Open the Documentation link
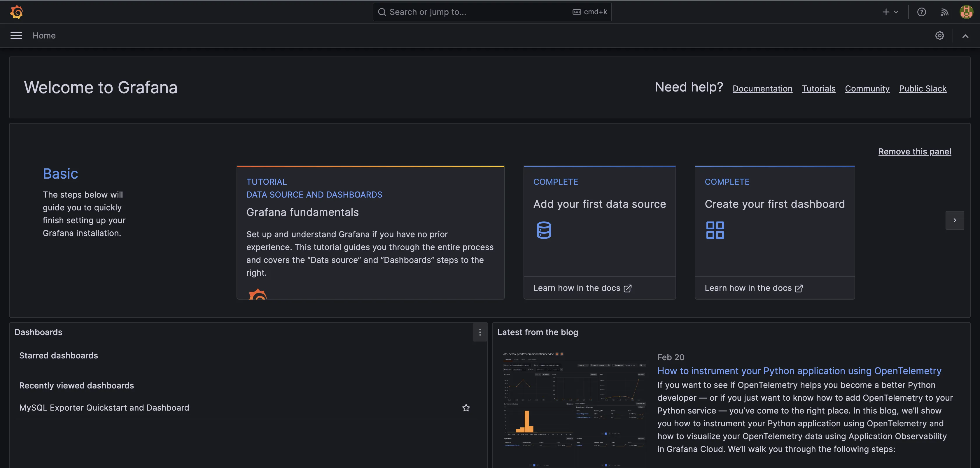980x468 pixels. pyautogui.click(x=762, y=89)
